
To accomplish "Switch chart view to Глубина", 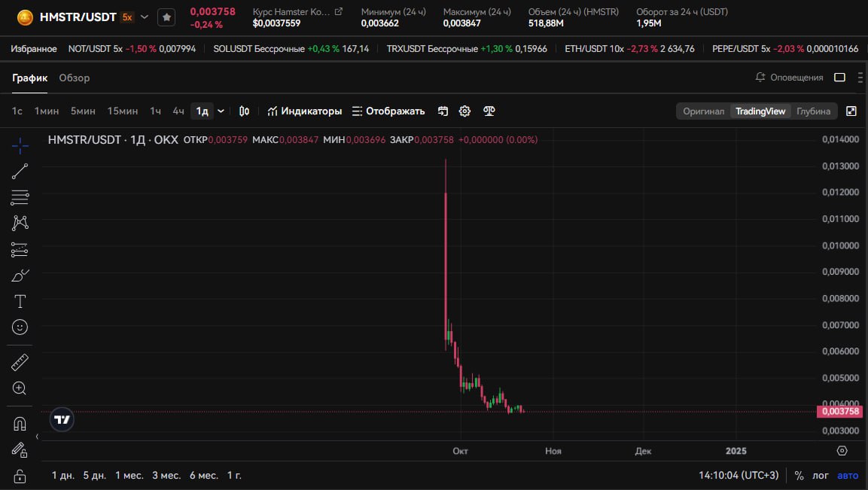I will pos(813,111).
